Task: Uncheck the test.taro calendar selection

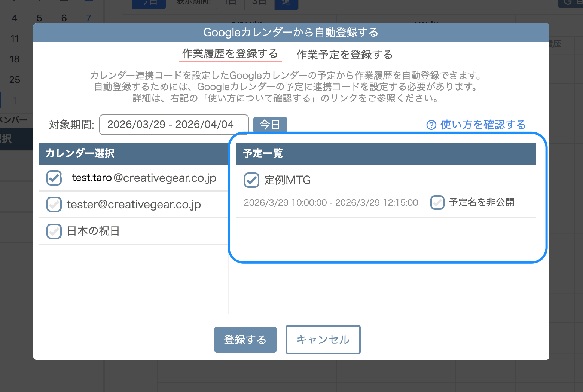Action: click(x=54, y=178)
